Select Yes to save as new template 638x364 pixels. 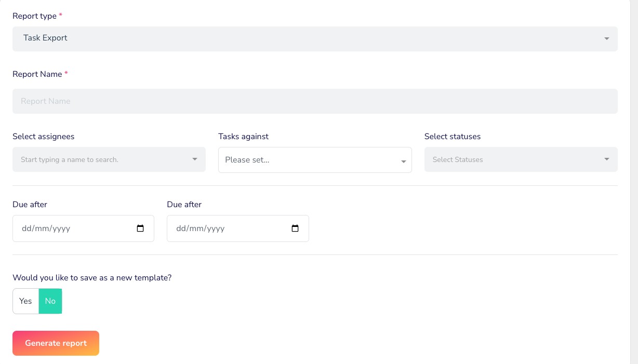[25, 301]
